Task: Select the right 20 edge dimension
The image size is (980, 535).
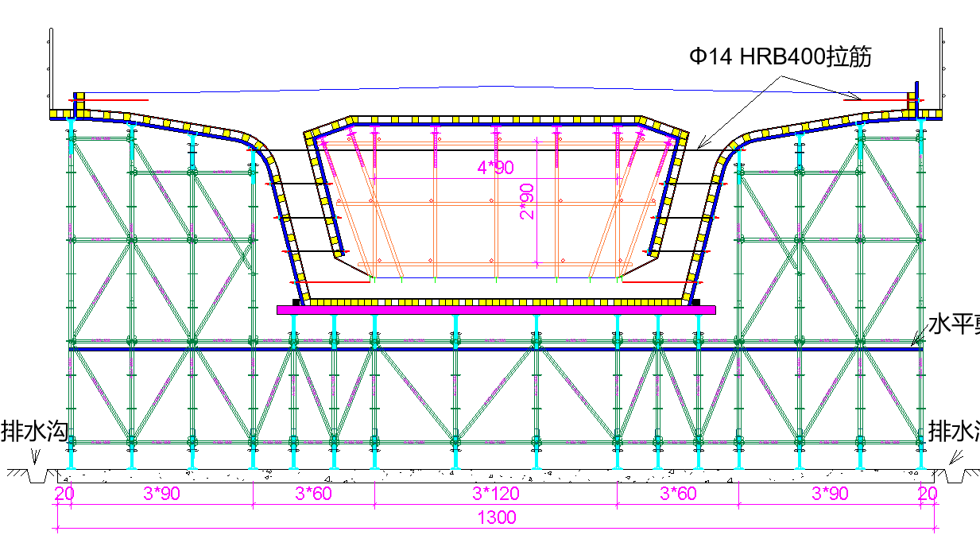Action: tap(927, 494)
